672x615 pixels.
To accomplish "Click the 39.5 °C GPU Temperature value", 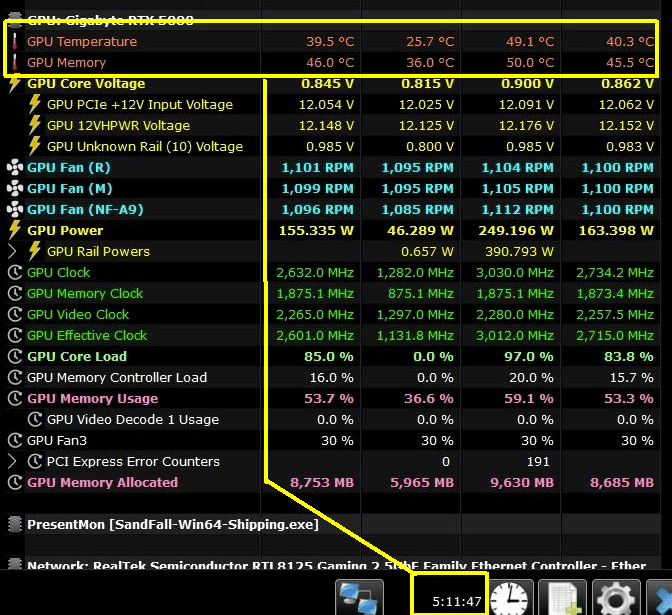I will (330, 42).
